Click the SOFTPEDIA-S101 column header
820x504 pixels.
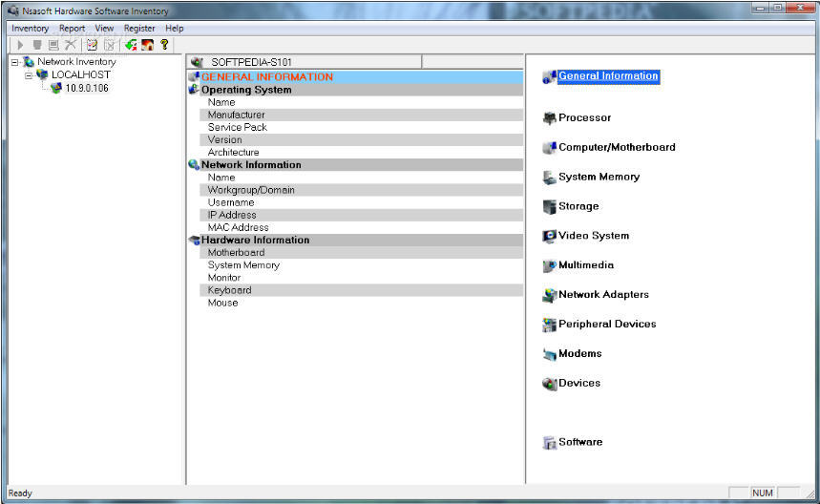(x=305, y=62)
